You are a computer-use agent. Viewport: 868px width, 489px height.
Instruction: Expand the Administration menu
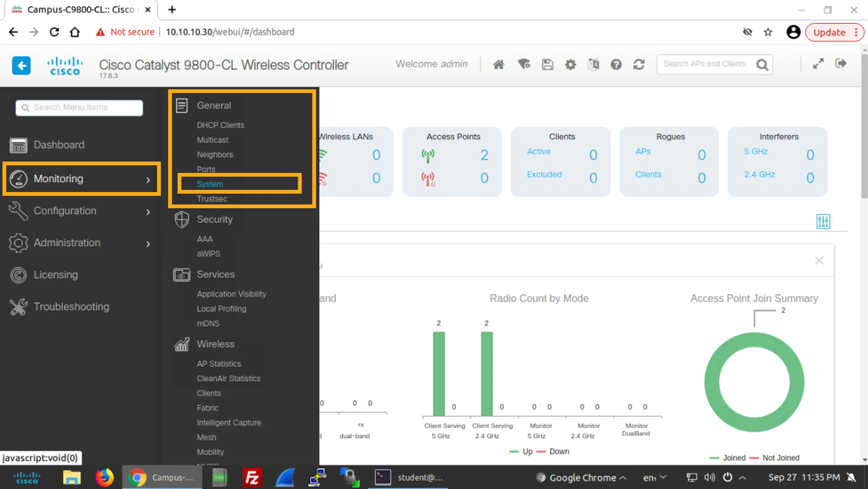coord(80,243)
